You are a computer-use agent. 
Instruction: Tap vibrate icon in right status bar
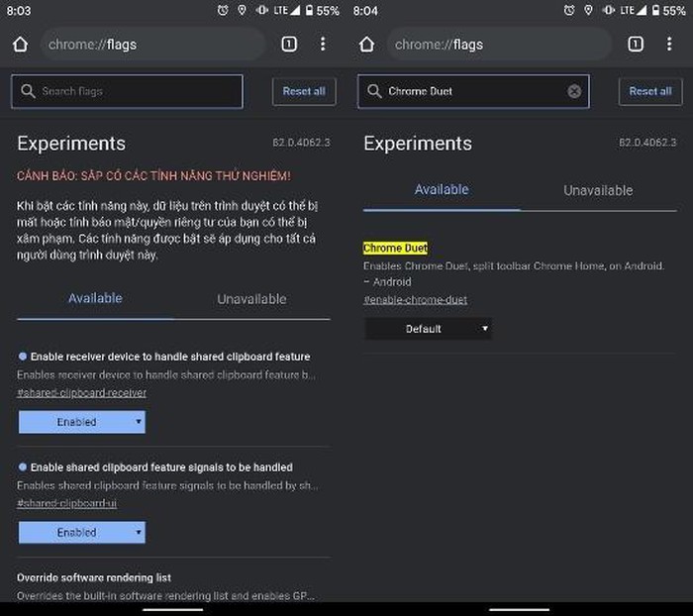pos(608,10)
